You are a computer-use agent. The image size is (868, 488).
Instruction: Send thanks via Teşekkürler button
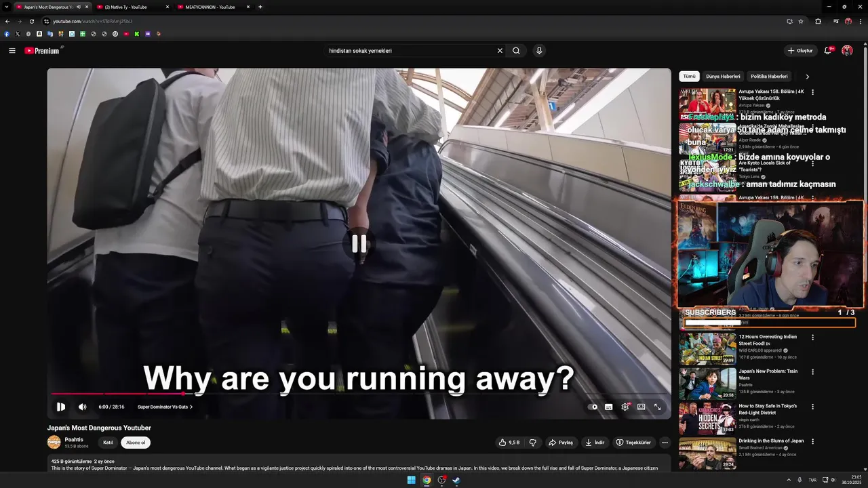point(633,443)
